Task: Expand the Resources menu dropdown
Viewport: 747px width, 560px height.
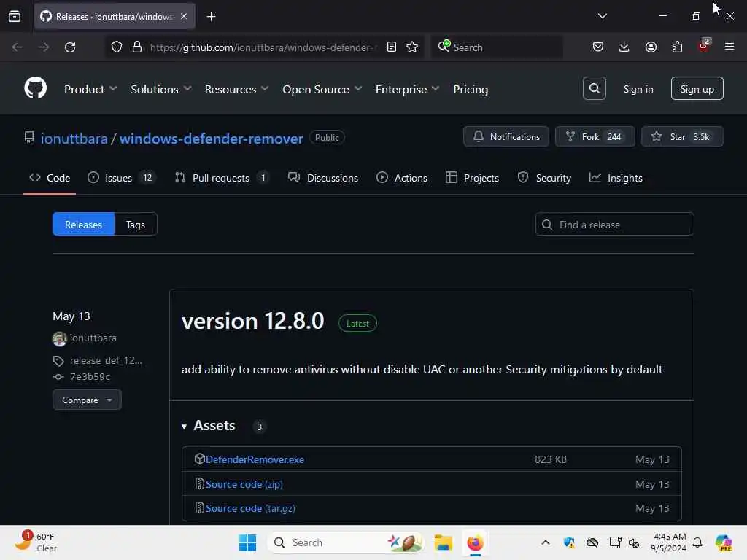Action: coord(237,90)
